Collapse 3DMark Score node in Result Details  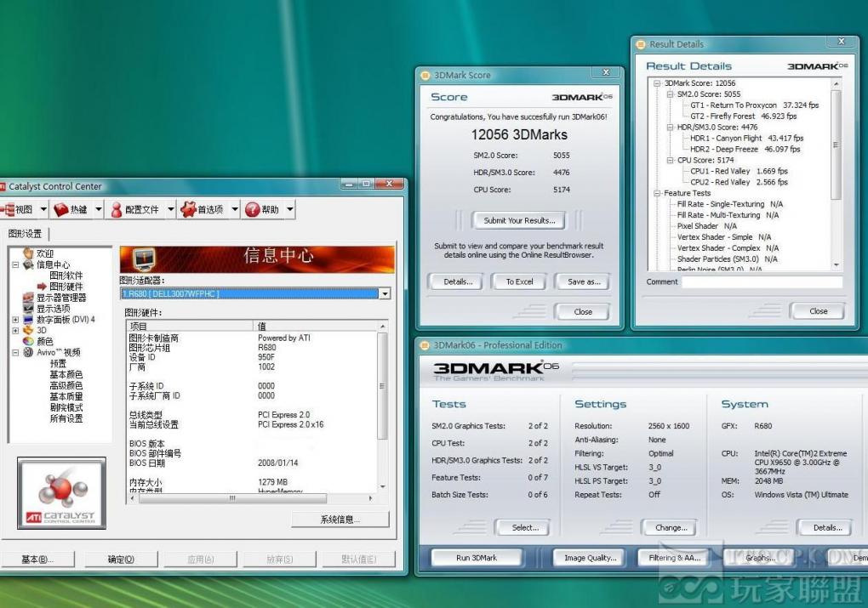point(657,83)
